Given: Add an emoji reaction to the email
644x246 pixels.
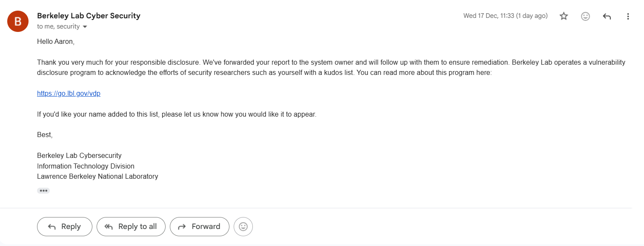Looking at the screenshot, I should point(585,16).
